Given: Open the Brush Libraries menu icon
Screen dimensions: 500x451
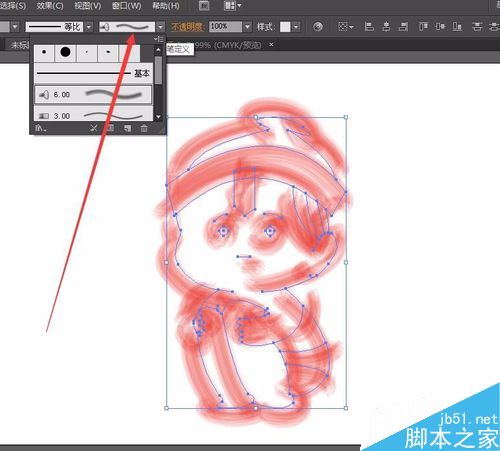Looking at the screenshot, I should click(41, 128).
